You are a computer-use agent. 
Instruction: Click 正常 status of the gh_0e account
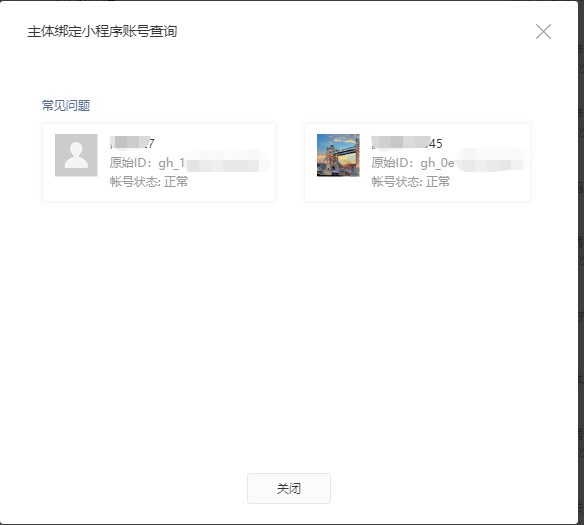click(x=438, y=182)
